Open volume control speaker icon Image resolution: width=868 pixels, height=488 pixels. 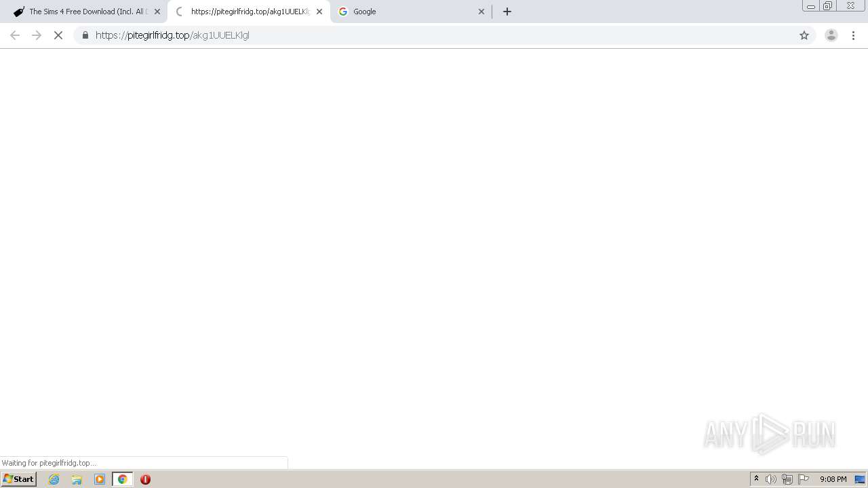tap(771, 479)
